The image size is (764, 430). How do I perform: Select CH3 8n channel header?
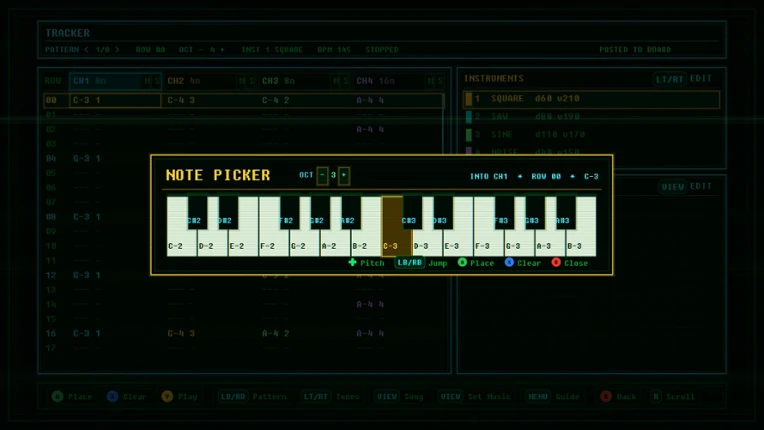point(305,81)
